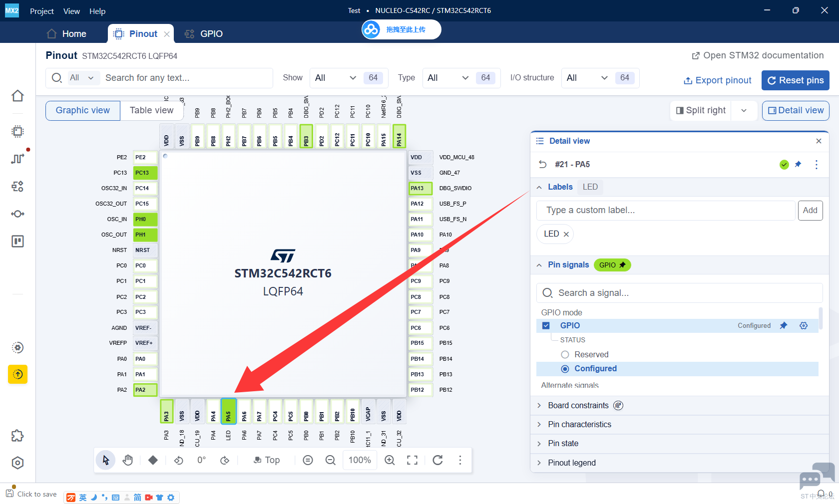Click the Reset pins button
839x504 pixels.
(796, 80)
